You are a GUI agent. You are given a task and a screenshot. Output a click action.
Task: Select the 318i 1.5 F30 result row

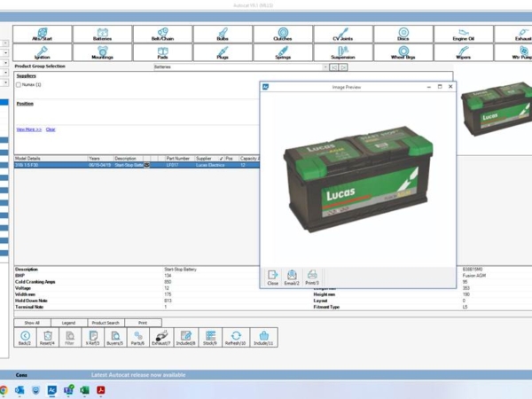[137, 165]
